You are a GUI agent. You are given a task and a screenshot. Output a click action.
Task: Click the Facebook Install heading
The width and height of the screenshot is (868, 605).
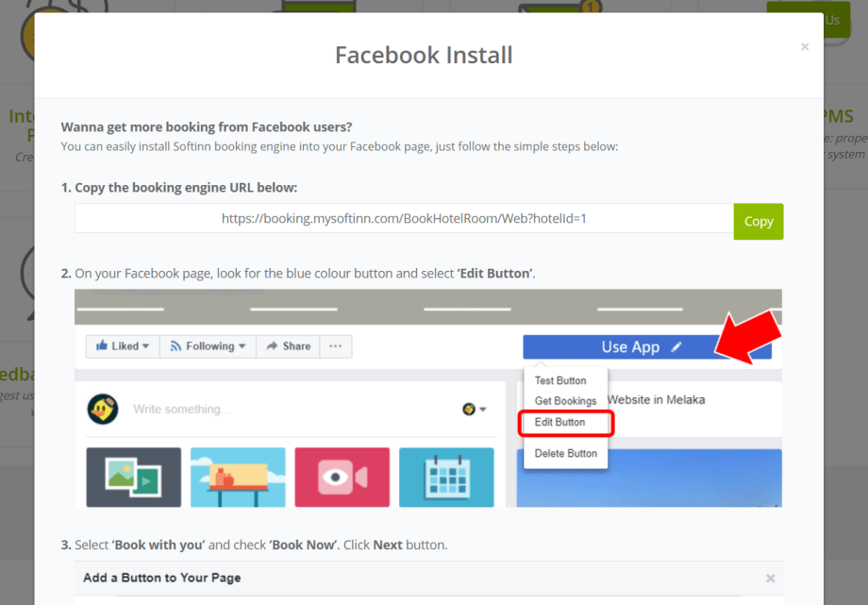424,56
